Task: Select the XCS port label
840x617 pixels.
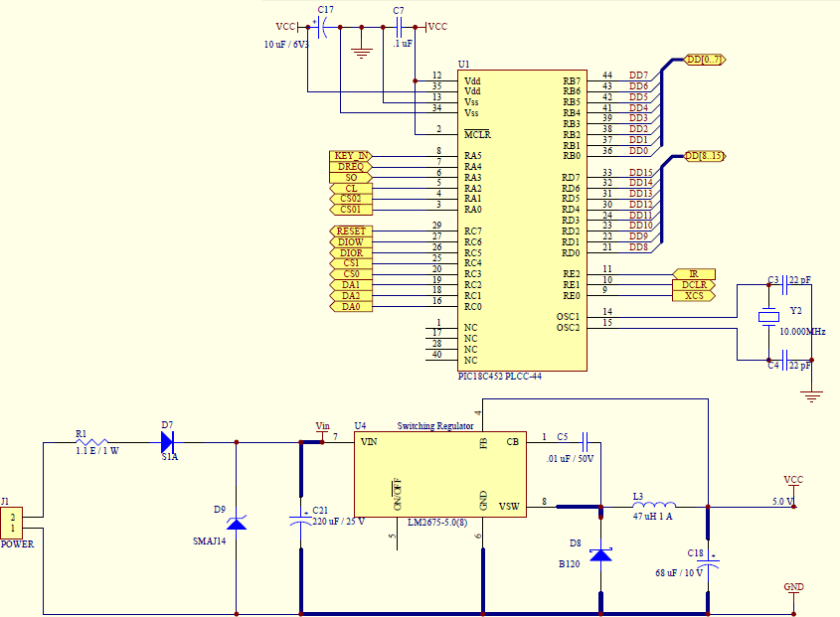Action: 694,296
